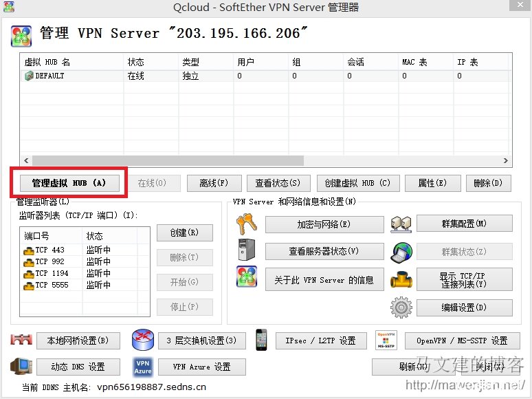The width and height of the screenshot is (532, 399).
Task: Open hub 属性(E) button
Action: [433, 184]
